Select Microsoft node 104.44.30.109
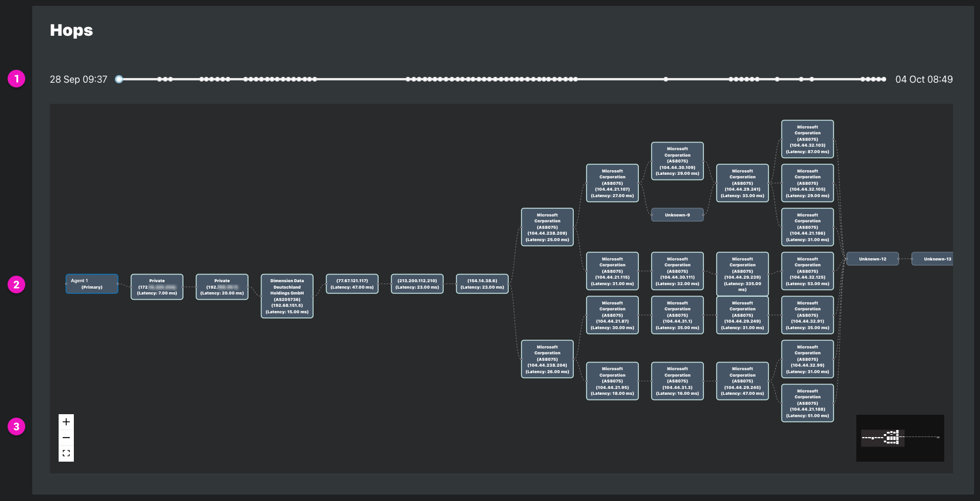The height and width of the screenshot is (501, 980). (678, 161)
